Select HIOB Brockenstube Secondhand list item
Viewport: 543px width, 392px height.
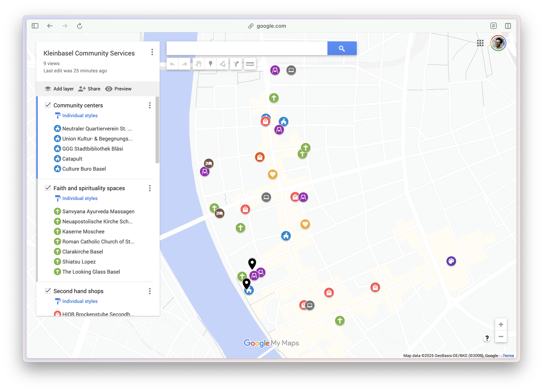coord(98,314)
